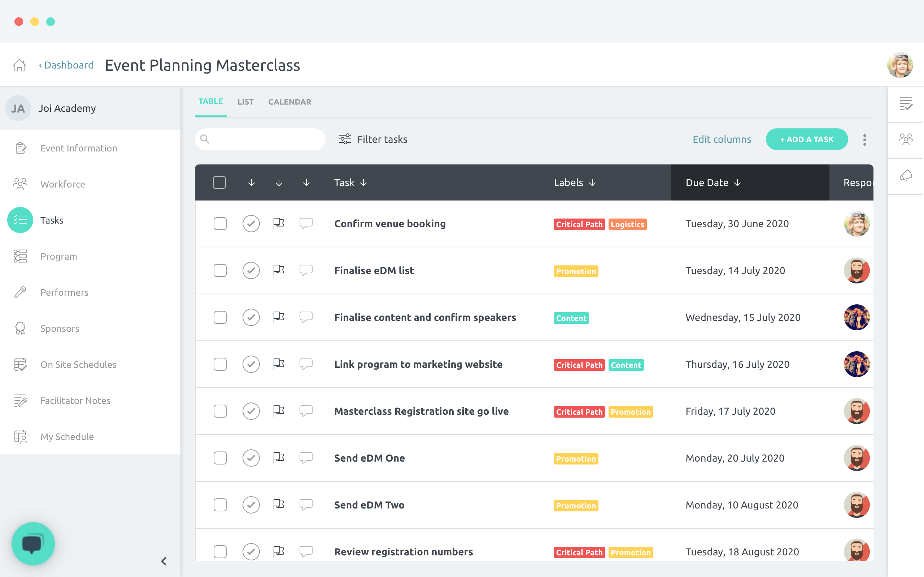The height and width of the screenshot is (577, 924).
Task: Tick the checkbox for Link program to marketing website
Action: [220, 365]
